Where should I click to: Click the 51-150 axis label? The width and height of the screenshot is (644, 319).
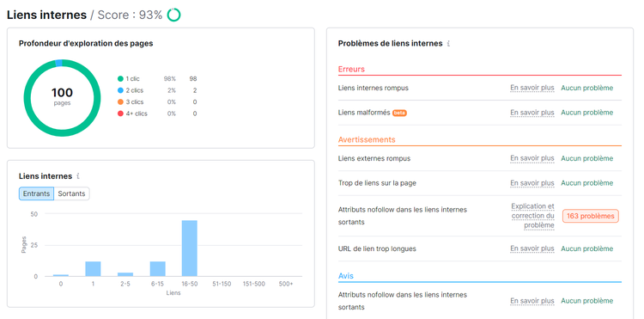point(222,284)
